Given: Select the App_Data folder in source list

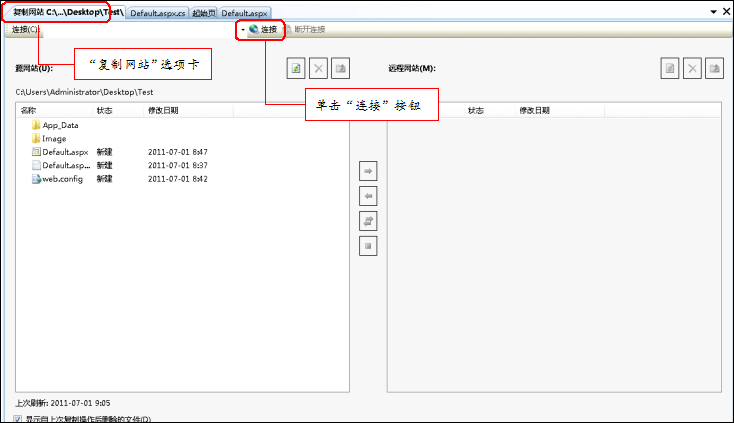Looking at the screenshot, I should (60, 125).
